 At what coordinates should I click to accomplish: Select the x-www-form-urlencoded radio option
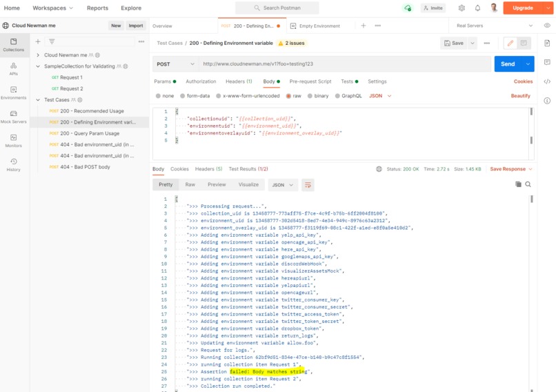point(219,96)
